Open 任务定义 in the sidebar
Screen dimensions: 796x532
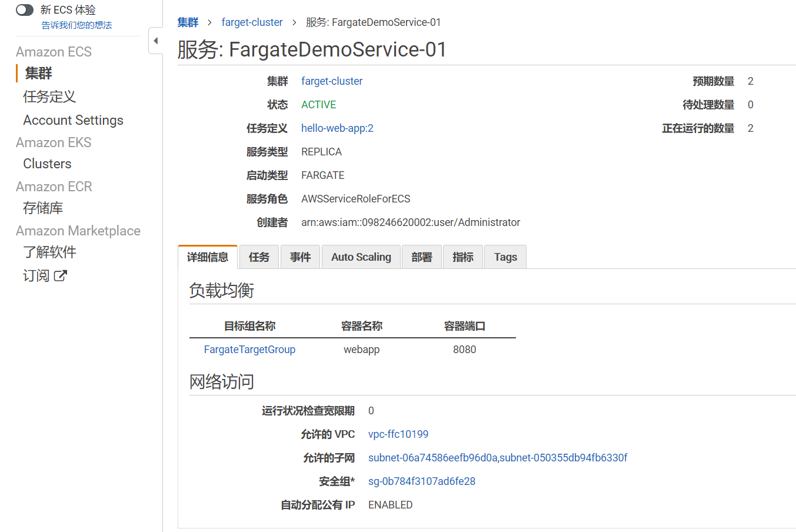(x=49, y=97)
